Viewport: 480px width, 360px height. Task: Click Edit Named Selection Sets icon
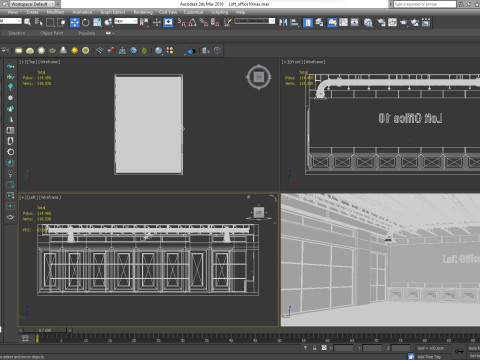click(x=228, y=22)
